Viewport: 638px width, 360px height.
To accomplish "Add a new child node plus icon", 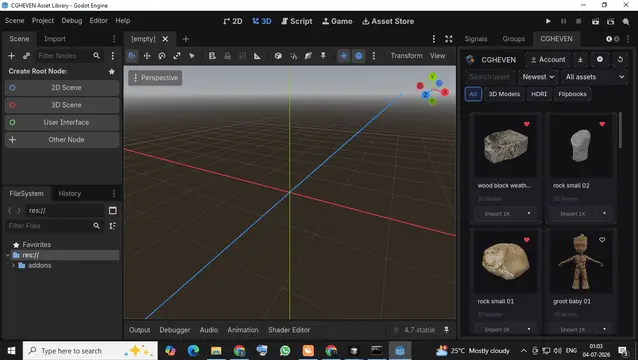I will (11, 56).
